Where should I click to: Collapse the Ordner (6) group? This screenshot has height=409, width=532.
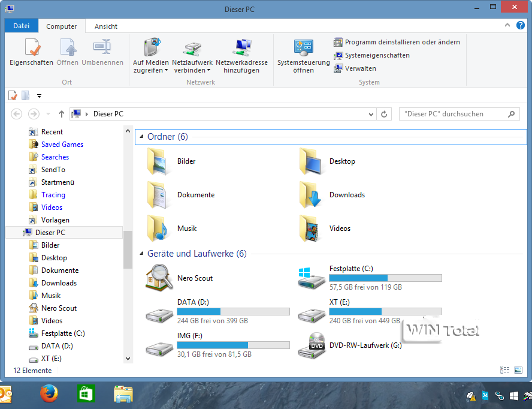141,137
